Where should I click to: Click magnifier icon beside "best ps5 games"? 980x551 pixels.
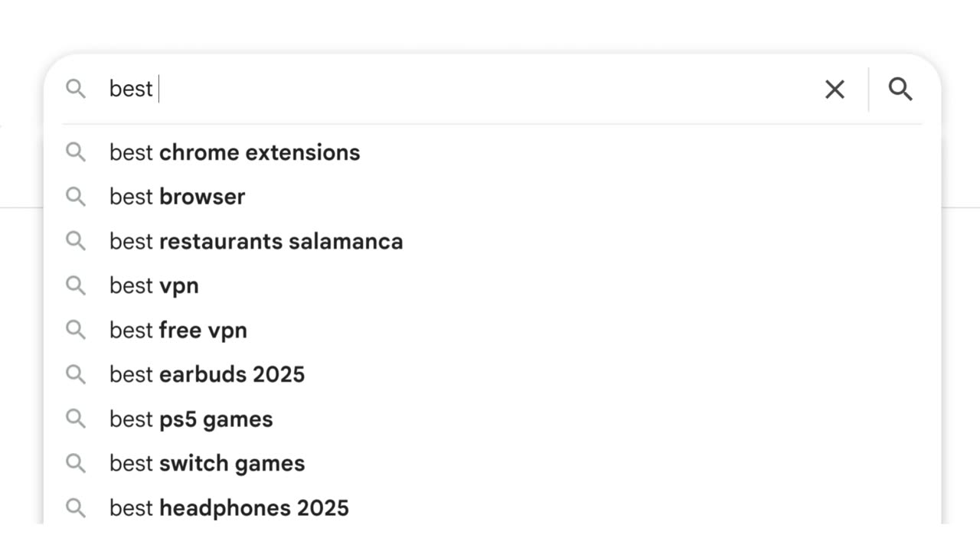[x=76, y=419]
